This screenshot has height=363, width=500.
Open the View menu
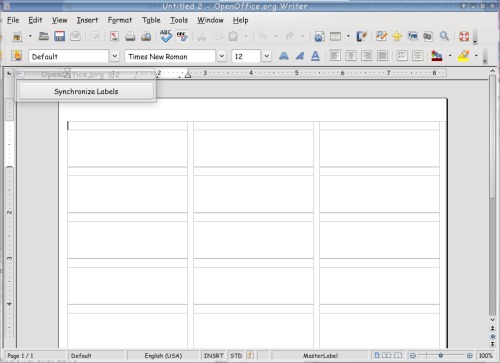click(60, 20)
